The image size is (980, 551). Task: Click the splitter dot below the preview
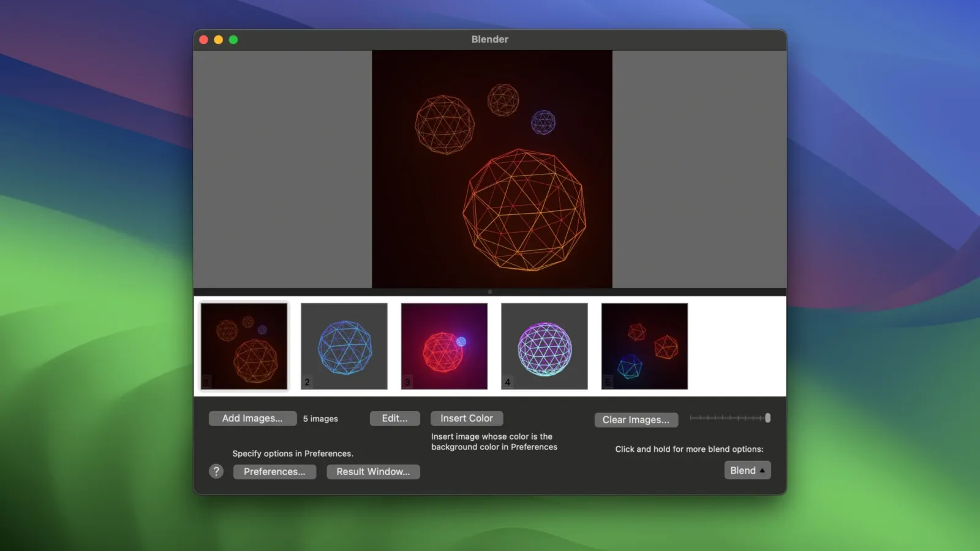pyautogui.click(x=489, y=292)
